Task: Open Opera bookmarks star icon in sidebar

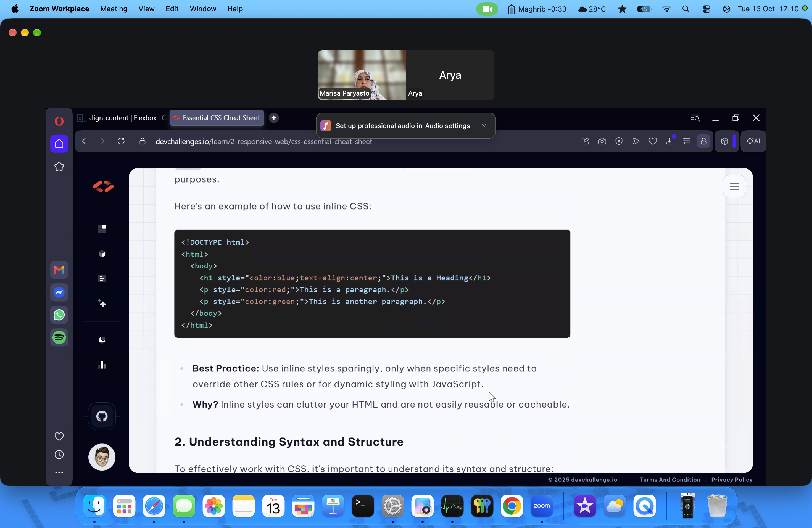Action: [59, 167]
